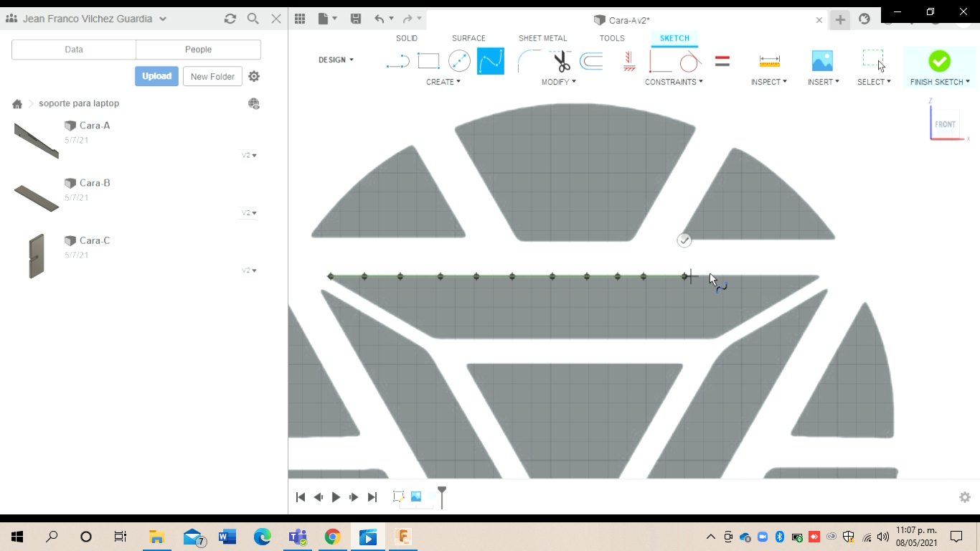Go to timeline beginning
The width and height of the screenshot is (980, 551).
pyautogui.click(x=301, y=497)
